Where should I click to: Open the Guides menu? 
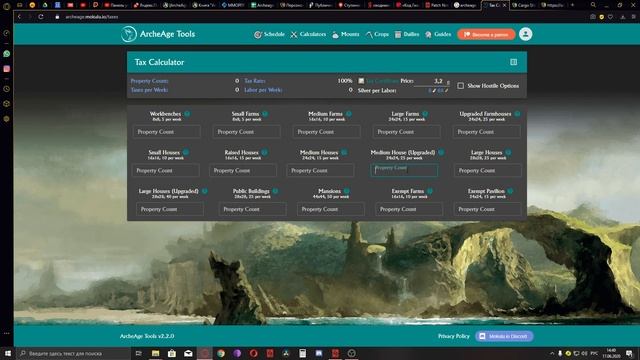pos(438,34)
